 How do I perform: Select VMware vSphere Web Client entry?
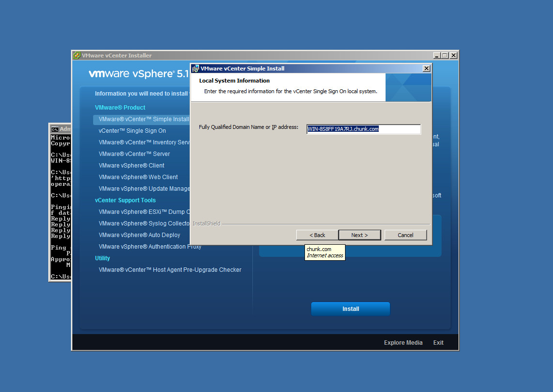click(x=138, y=177)
